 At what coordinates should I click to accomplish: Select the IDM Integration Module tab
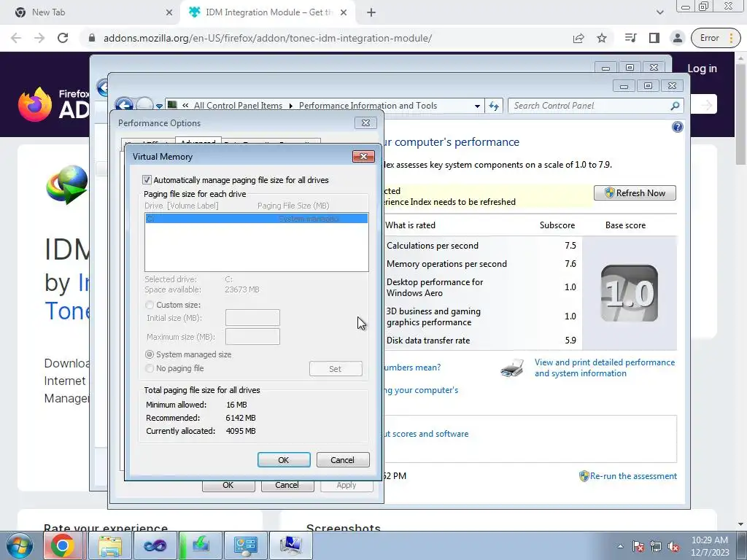tap(268, 12)
